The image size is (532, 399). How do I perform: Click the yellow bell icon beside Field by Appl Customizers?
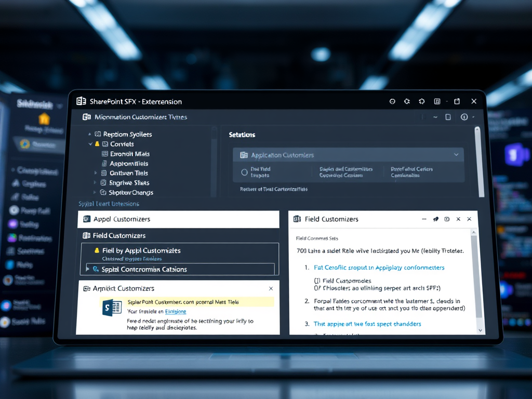pos(96,250)
